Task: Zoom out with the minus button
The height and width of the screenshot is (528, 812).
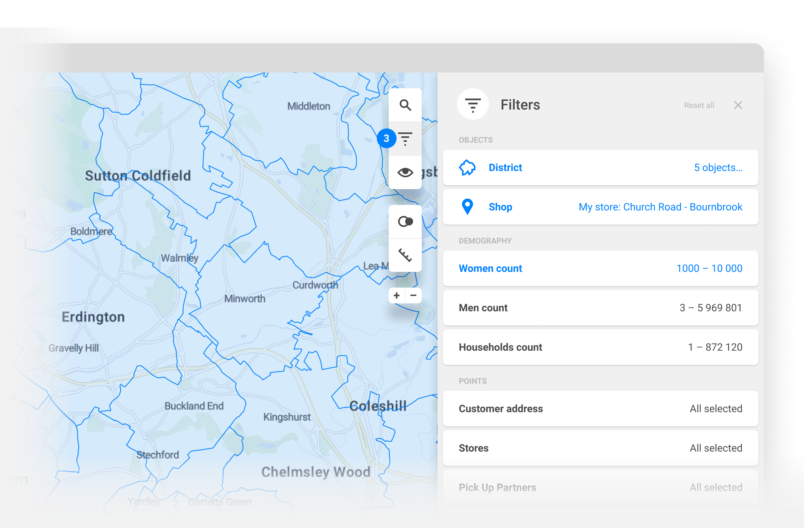Action: (x=413, y=296)
